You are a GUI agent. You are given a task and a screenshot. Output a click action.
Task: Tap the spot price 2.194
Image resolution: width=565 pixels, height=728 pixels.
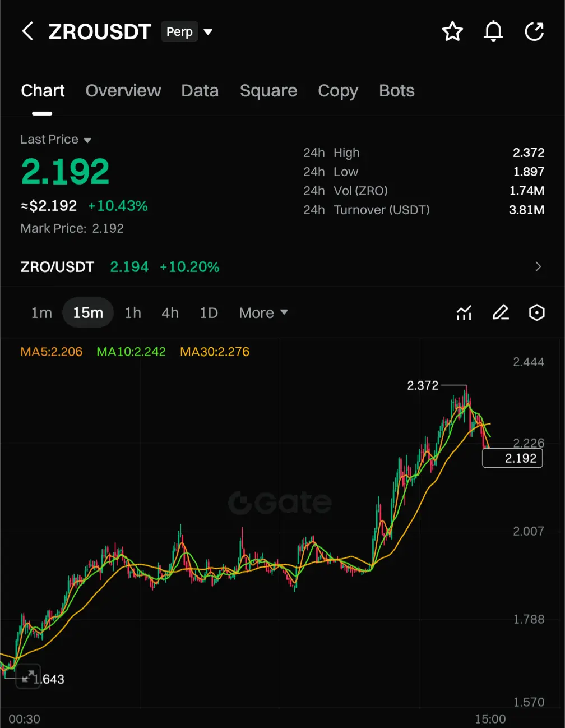point(129,267)
